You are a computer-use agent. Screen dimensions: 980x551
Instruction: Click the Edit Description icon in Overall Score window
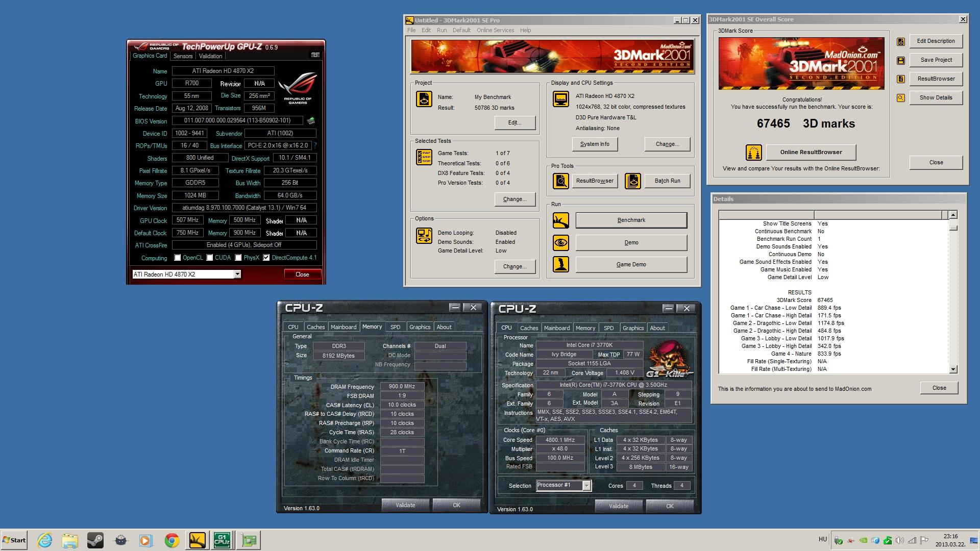click(901, 42)
